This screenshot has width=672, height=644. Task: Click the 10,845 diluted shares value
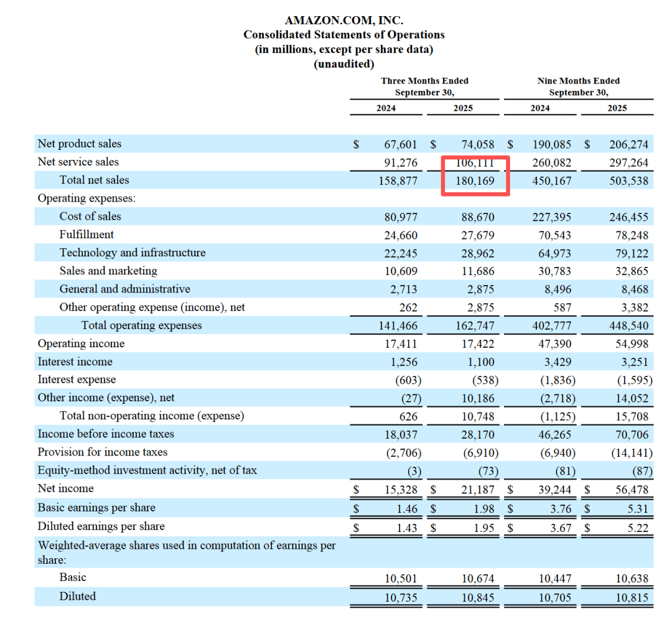pyautogui.click(x=478, y=597)
